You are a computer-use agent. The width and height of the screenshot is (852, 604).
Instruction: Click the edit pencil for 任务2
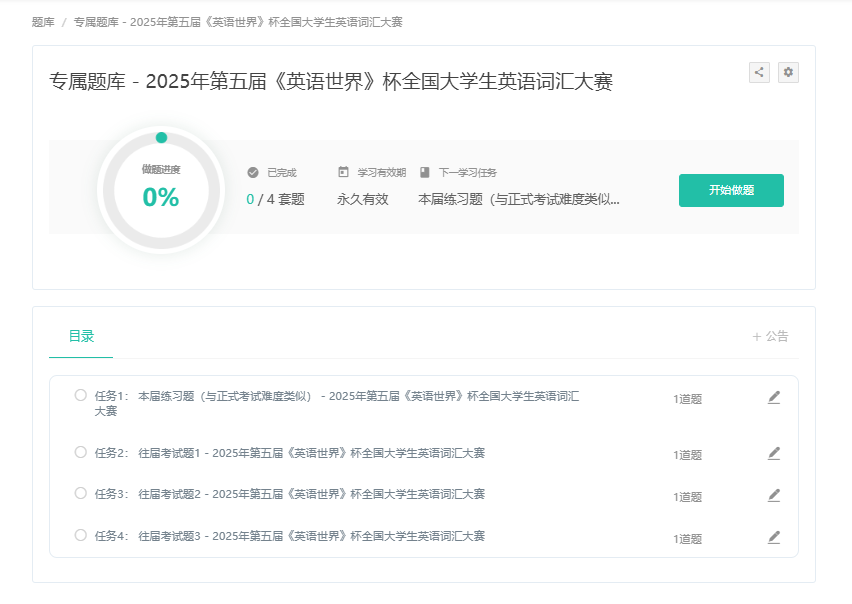(773, 454)
